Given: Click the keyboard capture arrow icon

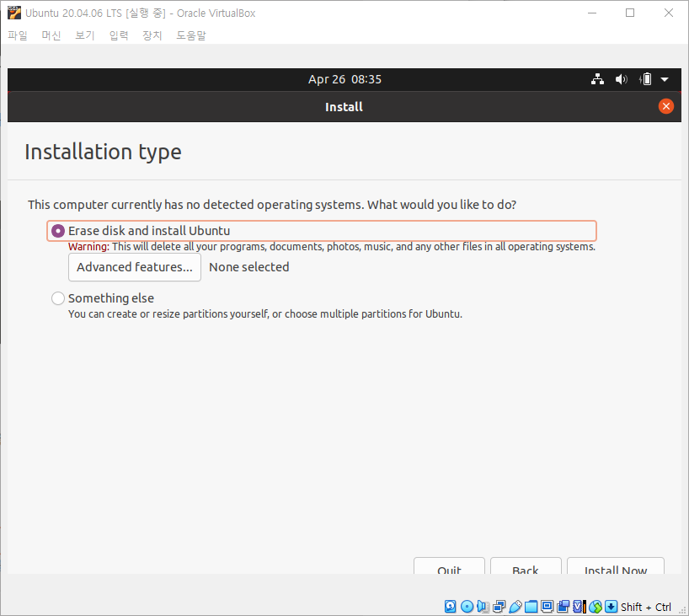Looking at the screenshot, I should 612,607.
